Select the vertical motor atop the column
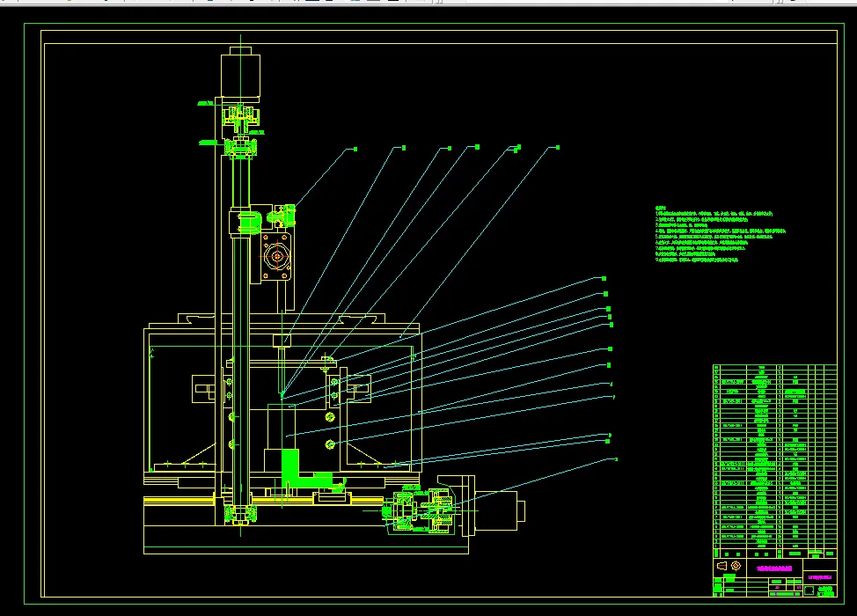Image resolution: width=857 pixels, height=616 pixels. pyautogui.click(x=240, y=73)
